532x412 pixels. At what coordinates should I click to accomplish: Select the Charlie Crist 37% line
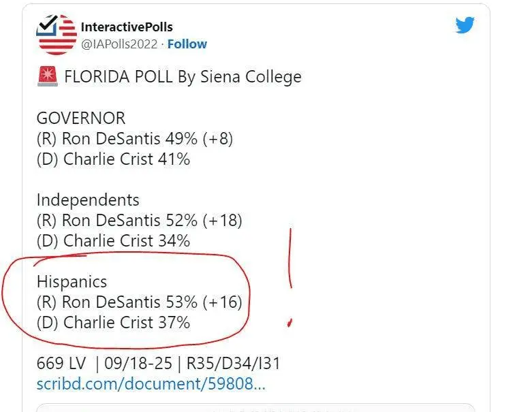pos(113,322)
